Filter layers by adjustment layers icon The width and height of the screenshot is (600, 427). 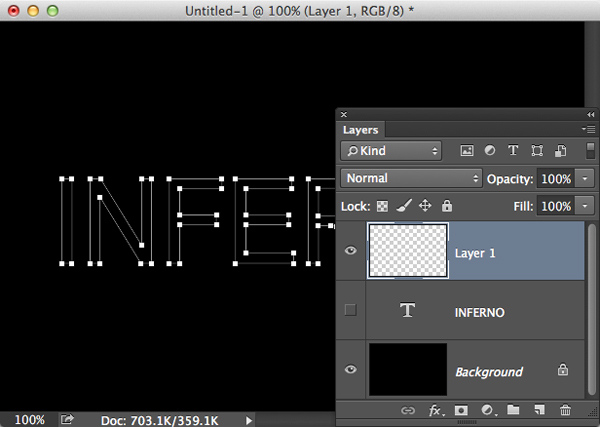[489, 150]
